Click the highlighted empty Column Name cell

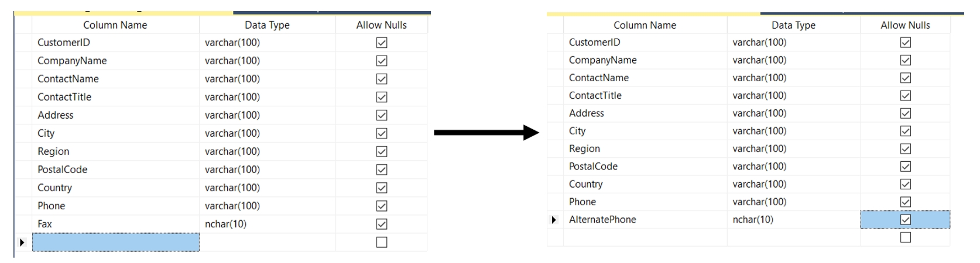(x=115, y=242)
